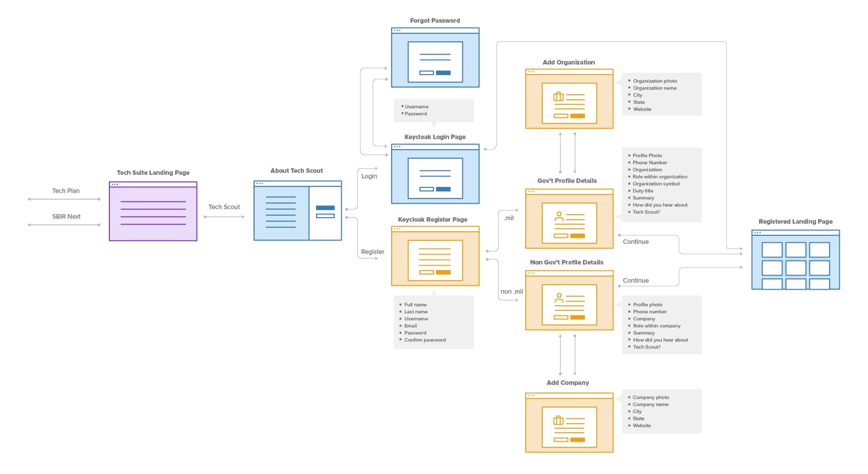868x474 pixels.
Task: Click the "Duty title" bullet
Action: 643,191
